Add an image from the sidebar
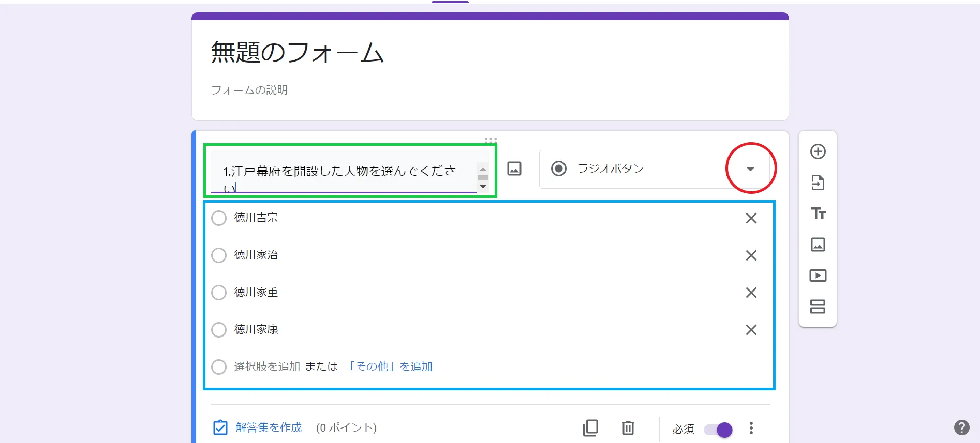This screenshot has width=980, height=443. tap(818, 245)
